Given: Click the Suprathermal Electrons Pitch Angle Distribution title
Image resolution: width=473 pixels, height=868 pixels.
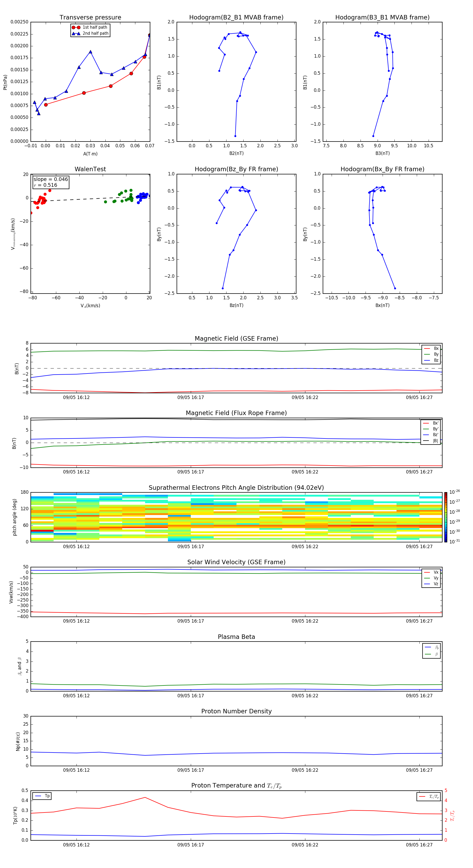Looking at the screenshot, I should coord(236,488).
